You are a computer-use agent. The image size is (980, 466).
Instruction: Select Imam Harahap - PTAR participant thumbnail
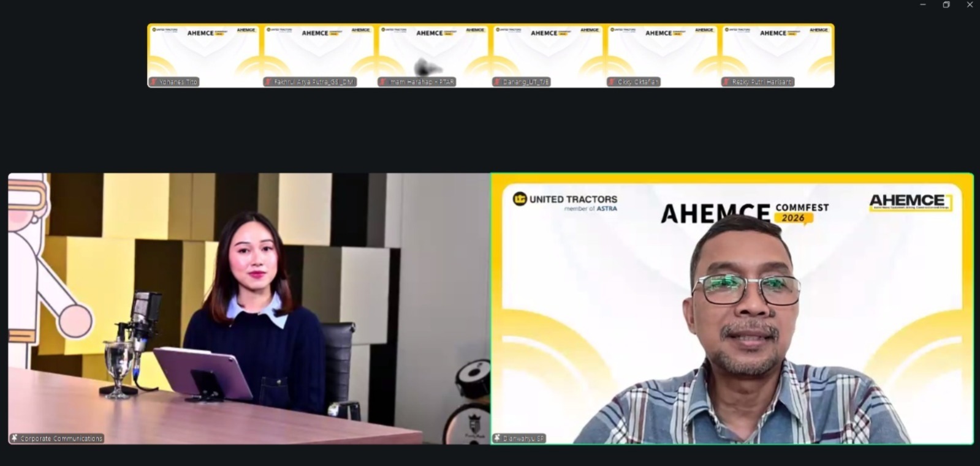click(433, 56)
